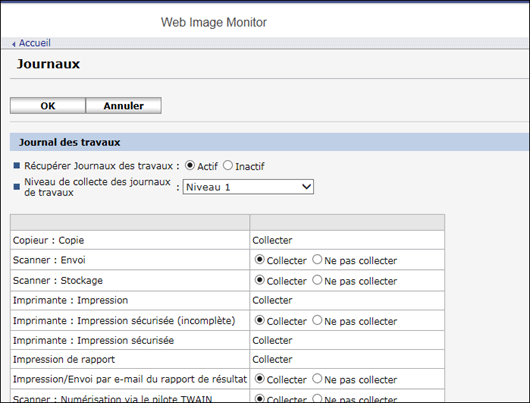
Task: Click the Copieur : Copie row label
Action: coord(48,240)
